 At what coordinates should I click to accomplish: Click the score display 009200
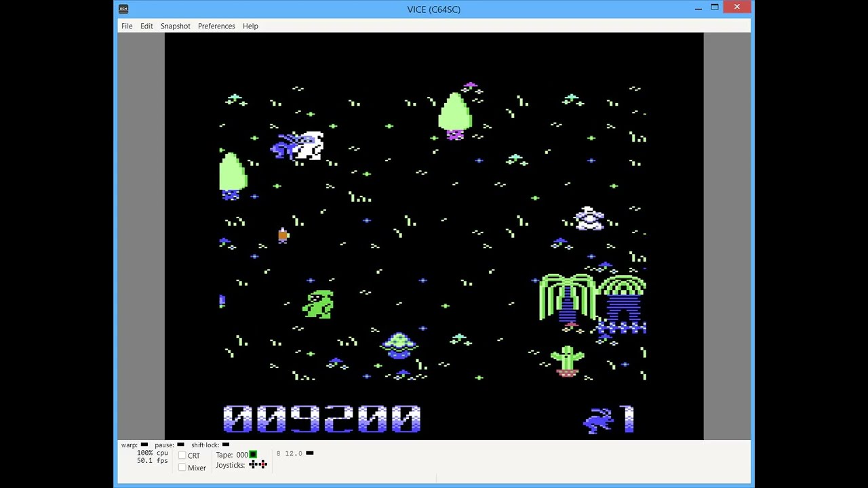[322, 419]
